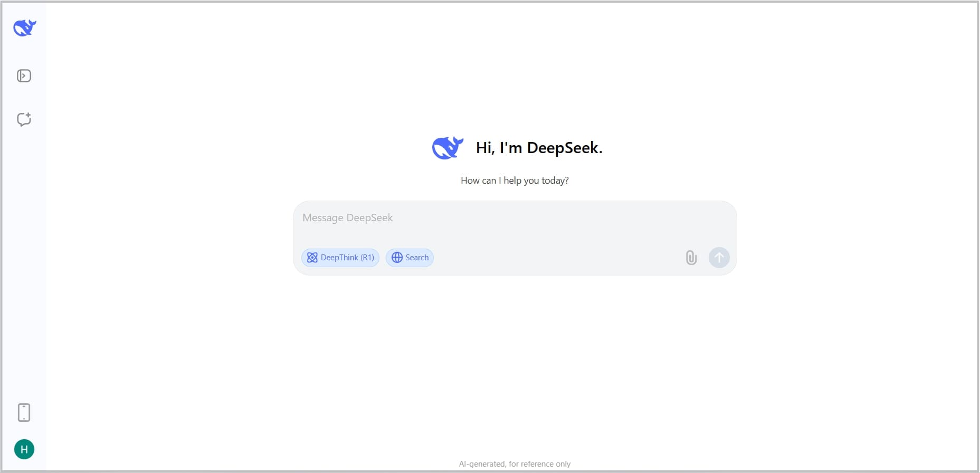Open the user profile avatar H
980x473 pixels.
coord(24,449)
